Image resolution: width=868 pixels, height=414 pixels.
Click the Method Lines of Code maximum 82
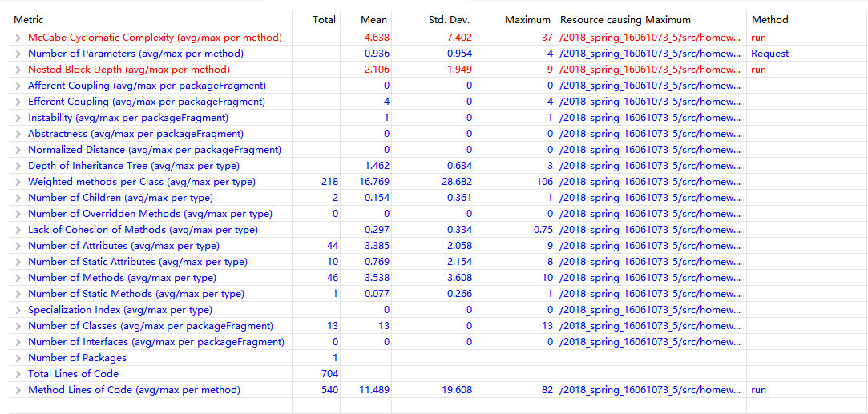(x=547, y=390)
